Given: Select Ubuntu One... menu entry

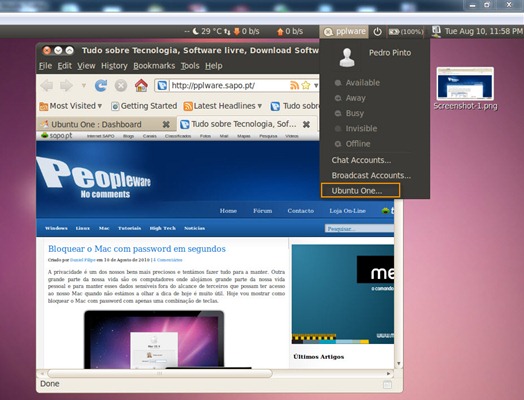Looking at the screenshot, I should coord(360,190).
